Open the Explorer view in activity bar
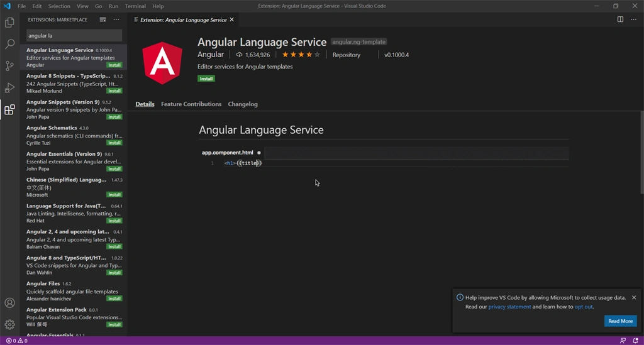 click(9, 22)
